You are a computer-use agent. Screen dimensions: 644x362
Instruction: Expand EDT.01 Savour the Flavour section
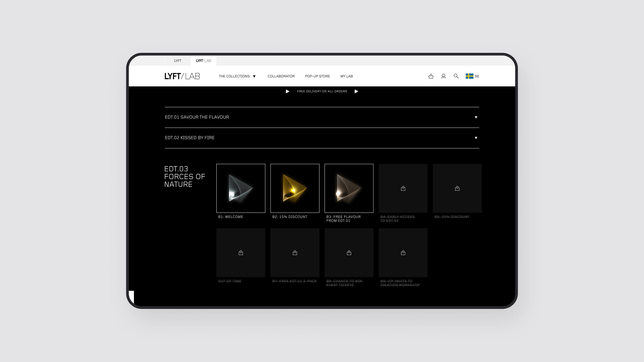[x=476, y=117]
